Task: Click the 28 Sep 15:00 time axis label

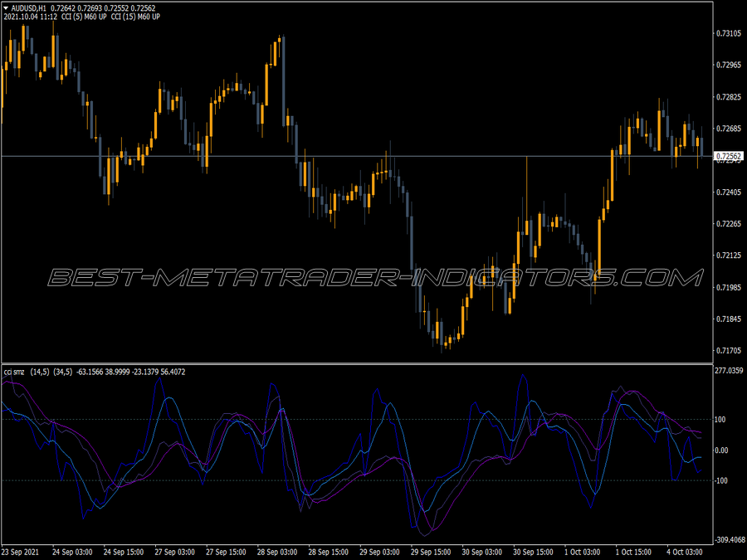Action: (x=329, y=553)
